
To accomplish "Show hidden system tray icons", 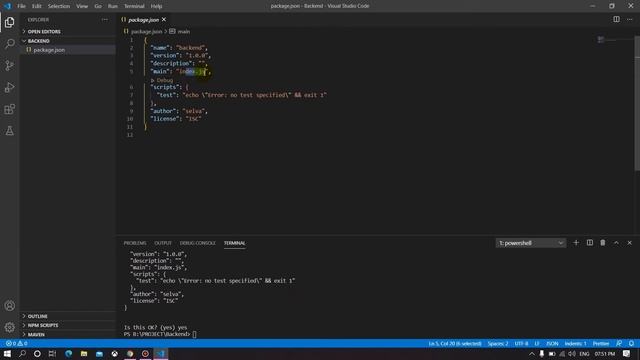I will [531, 353].
